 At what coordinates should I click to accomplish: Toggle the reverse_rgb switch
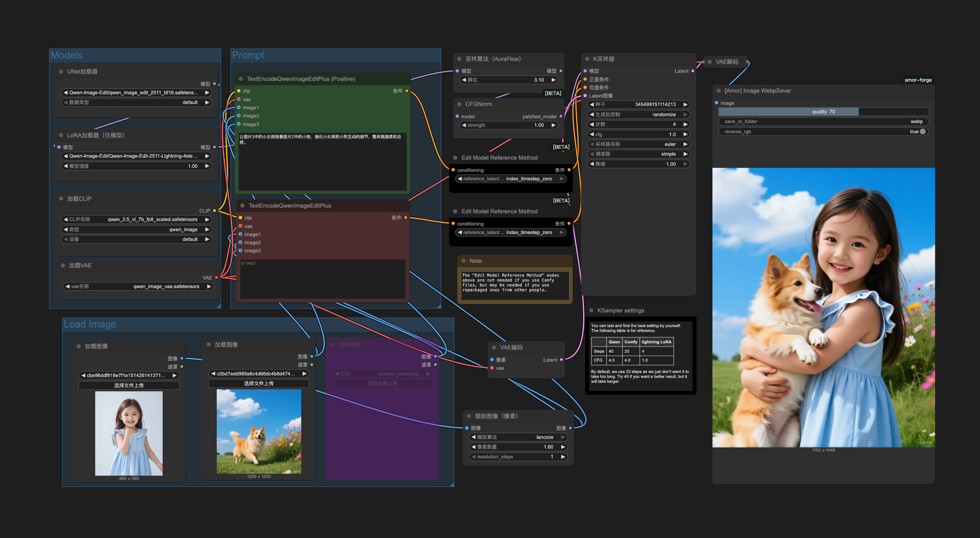tap(922, 132)
